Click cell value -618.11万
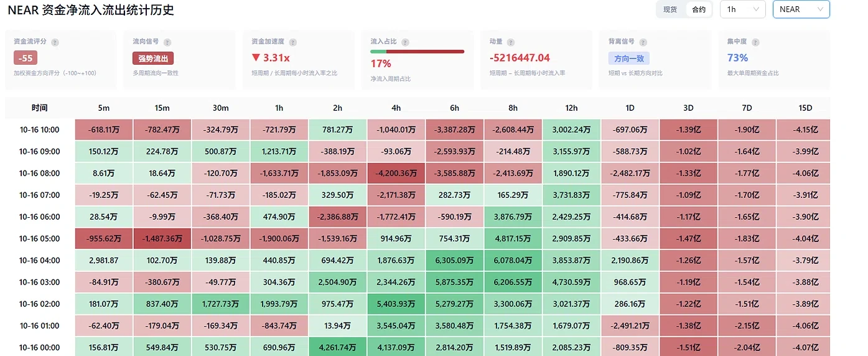 click(x=104, y=129)
